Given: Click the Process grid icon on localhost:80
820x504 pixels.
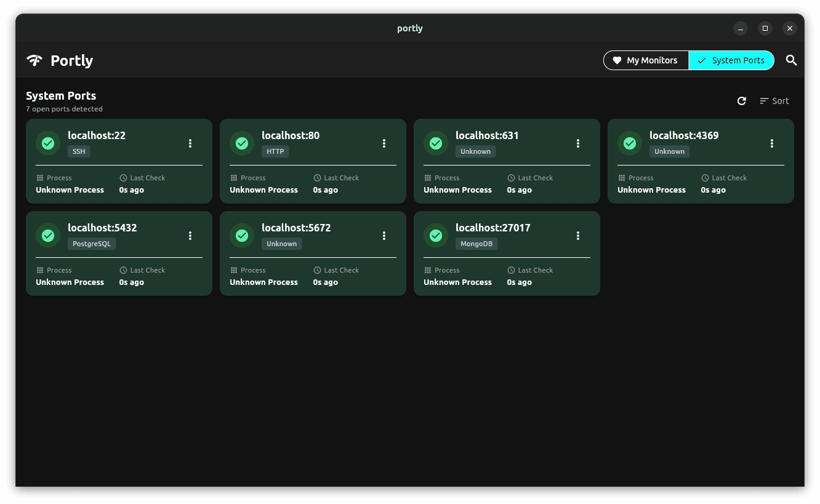Looking at the screenshot, I should click(235, 178).
